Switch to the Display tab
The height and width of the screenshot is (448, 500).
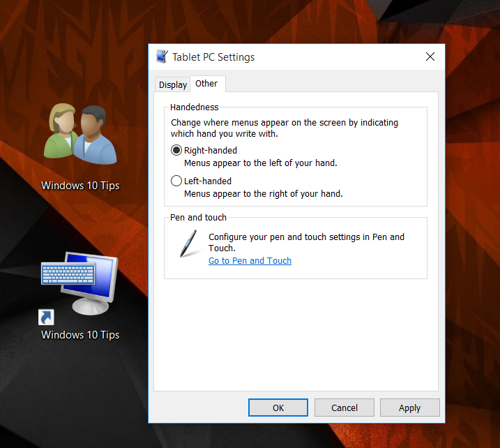[172, 84]
